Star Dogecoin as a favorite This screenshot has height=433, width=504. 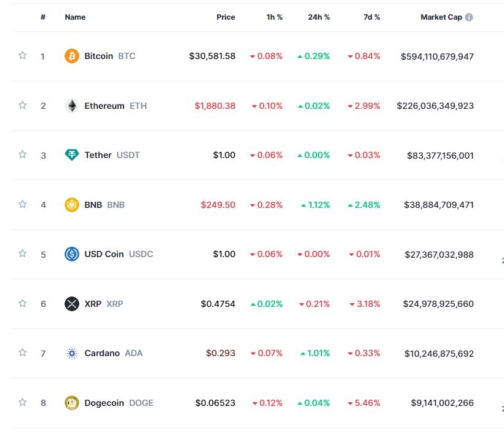tap(23, 402)
